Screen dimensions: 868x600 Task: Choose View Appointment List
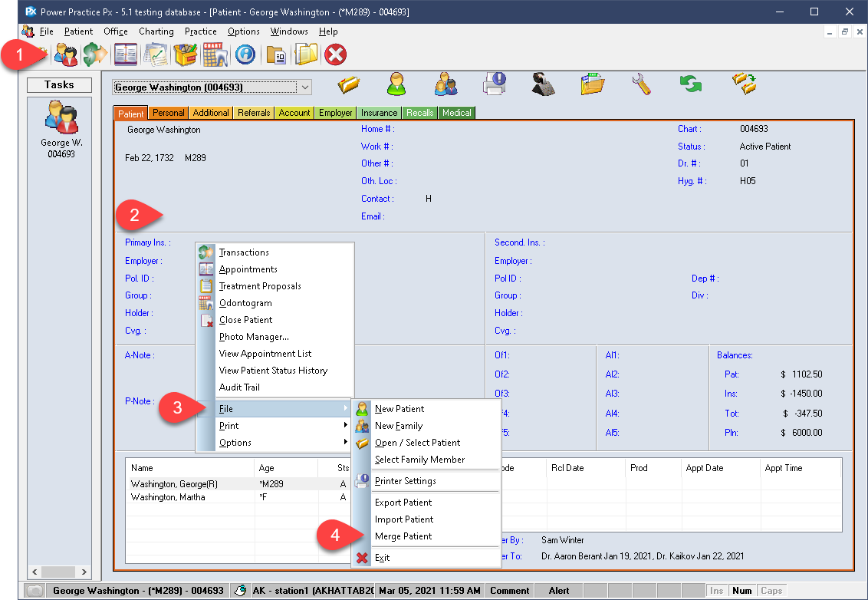click(275, 354)
